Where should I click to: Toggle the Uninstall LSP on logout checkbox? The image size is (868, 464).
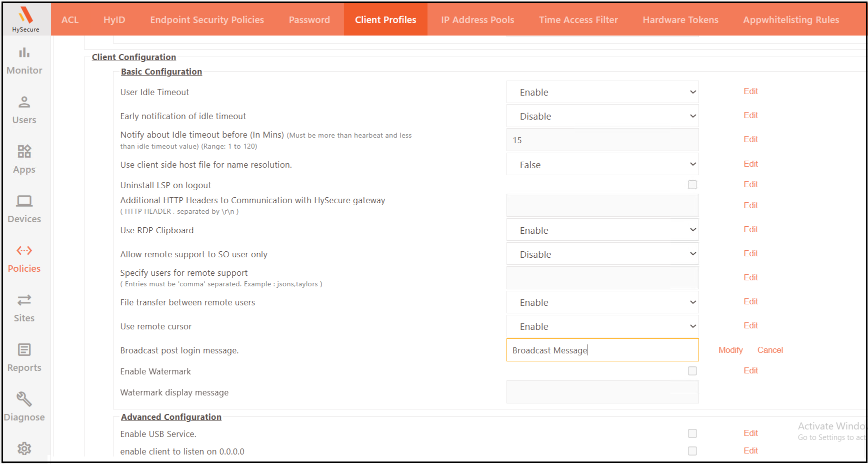[692, 185]
